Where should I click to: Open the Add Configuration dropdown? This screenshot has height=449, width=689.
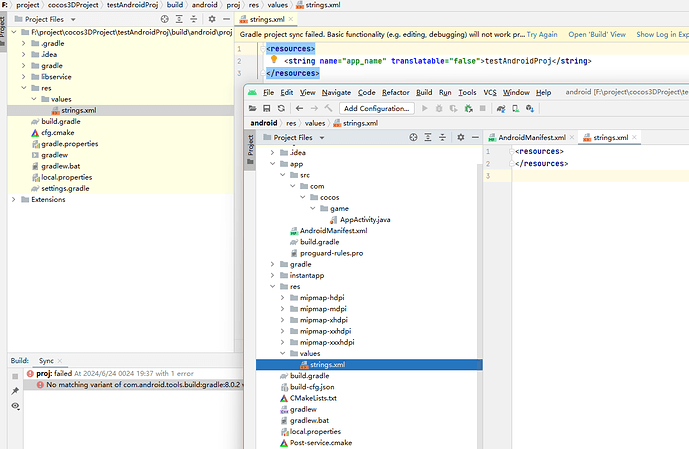(376, 108)
